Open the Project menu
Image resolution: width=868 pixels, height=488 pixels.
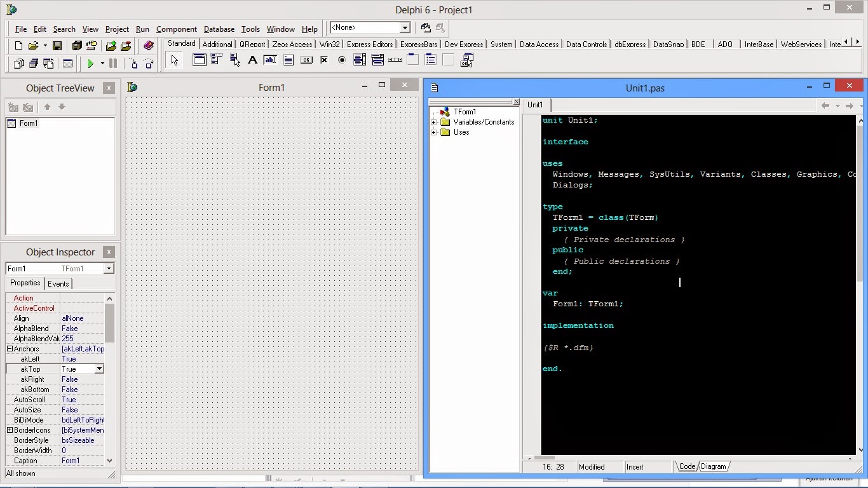point(117,29)
